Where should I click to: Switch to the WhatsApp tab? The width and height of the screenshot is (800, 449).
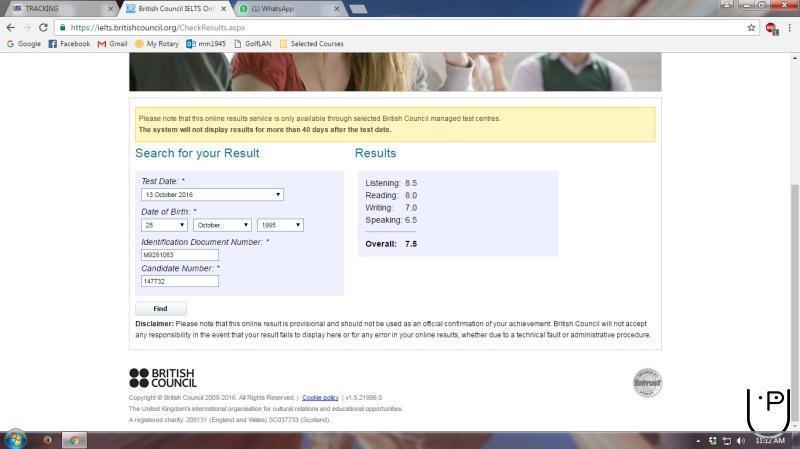click(x=286, y=9)
